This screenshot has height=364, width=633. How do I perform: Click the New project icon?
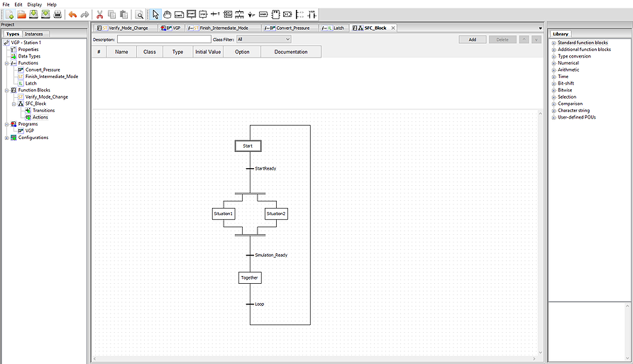9,14
